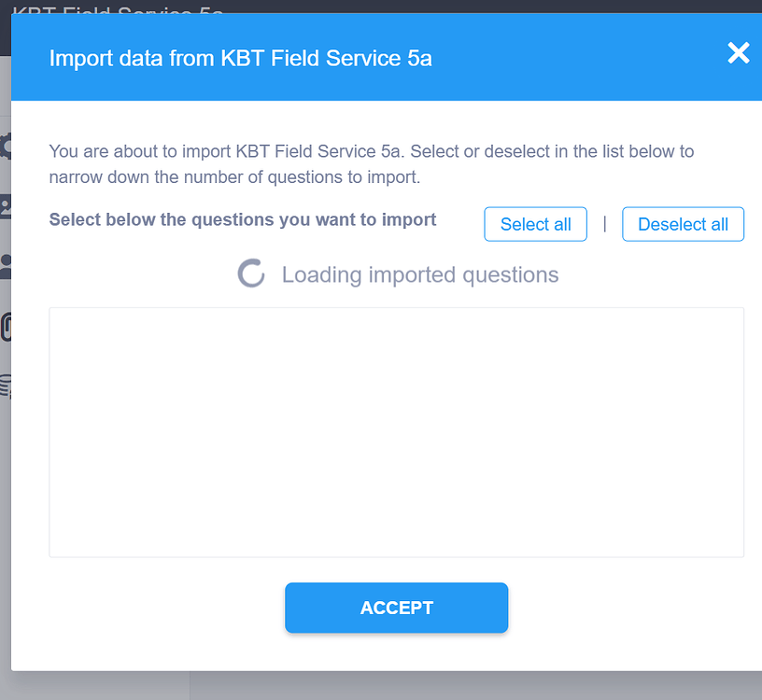Click the dialog title 'Import data from KBT Field Service 5a'
The image size is (762, 700).
pyautogui.click(x=240, y=59)
